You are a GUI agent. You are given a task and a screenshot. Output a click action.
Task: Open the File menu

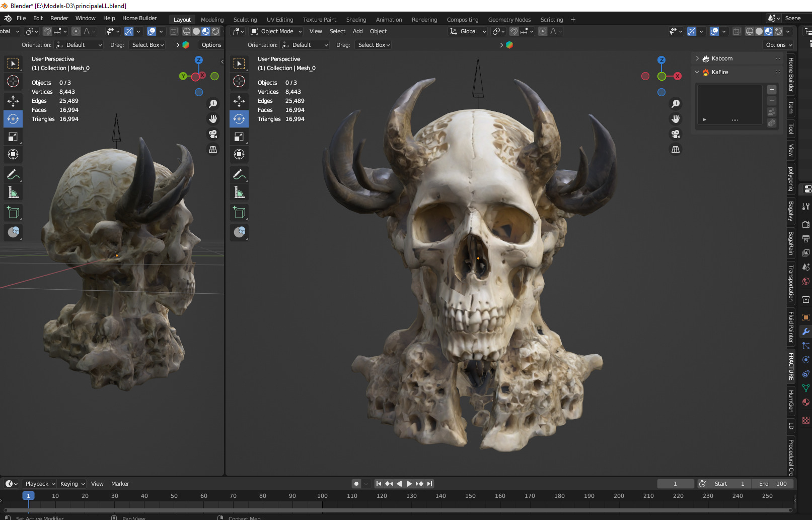point(21,18)
